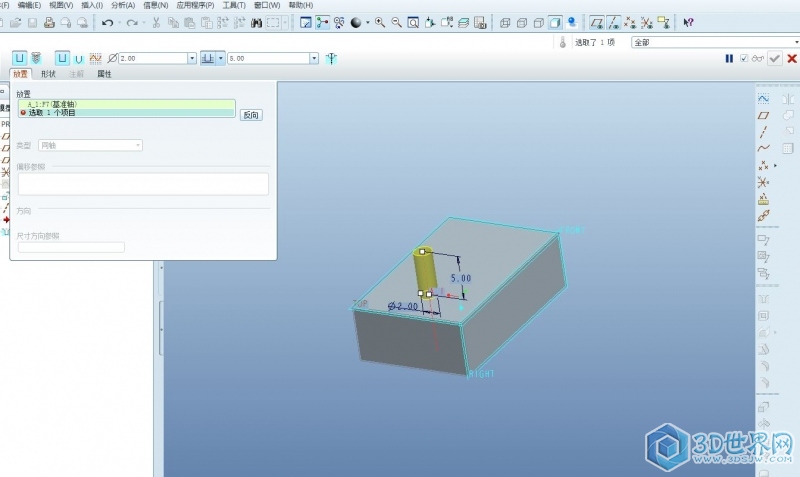Open the 视图(V) menu
800x477 pixels.
61,5
